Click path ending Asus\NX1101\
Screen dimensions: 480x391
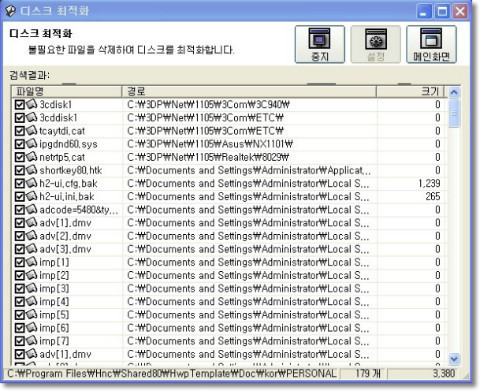(x=210, y=144)
